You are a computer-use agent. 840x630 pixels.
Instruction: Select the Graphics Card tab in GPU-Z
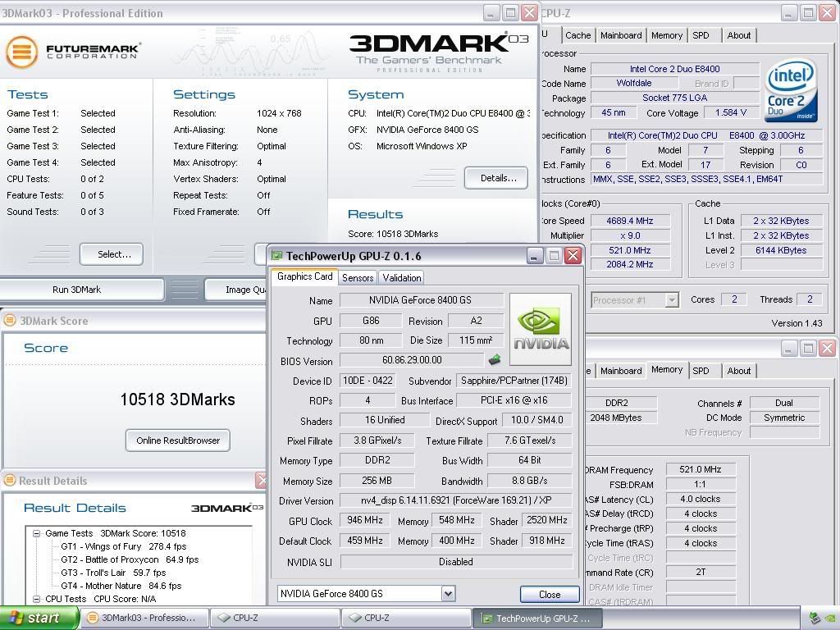[305, 276]
